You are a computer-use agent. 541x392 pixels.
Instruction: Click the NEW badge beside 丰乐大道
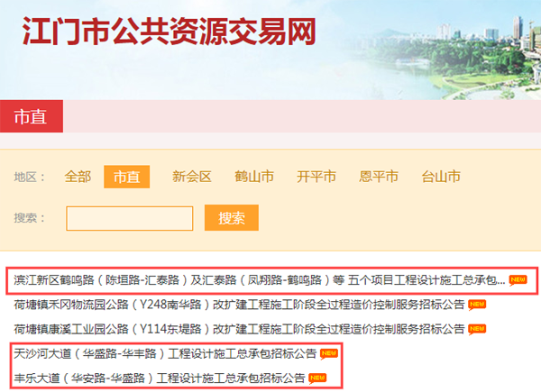click(x=317, y=378)
